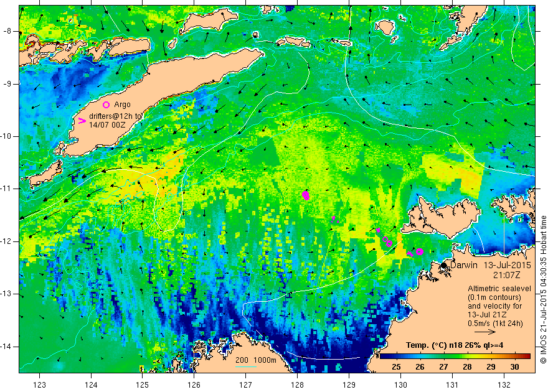Viewport: 548px width, 392px height.
Task: Click the green section of colorbar above 27
Action: [443, 357]
